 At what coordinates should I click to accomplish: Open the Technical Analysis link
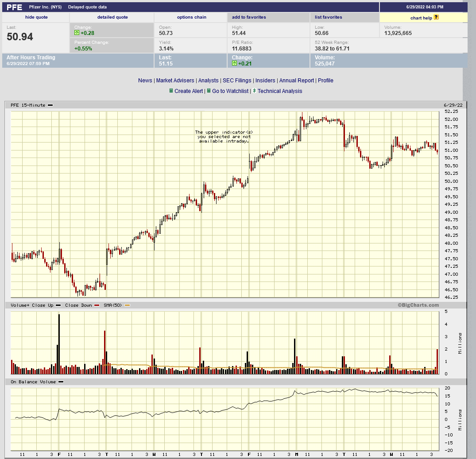coord(280,91)
